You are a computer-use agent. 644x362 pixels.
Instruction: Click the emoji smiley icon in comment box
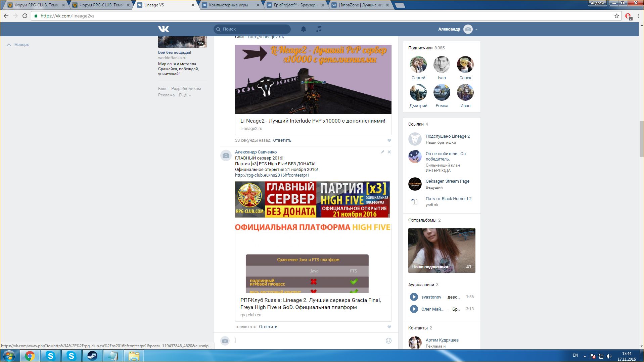click(x=388, y=341)
